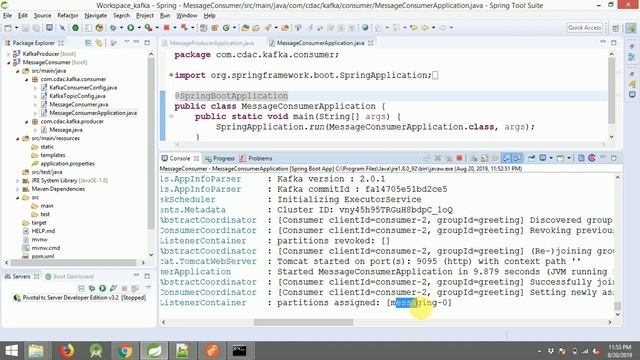This screenshot has height=360, width=640.
Task: Switch to the Boot Dashboard tab
Action: click(x=69, y=276)
